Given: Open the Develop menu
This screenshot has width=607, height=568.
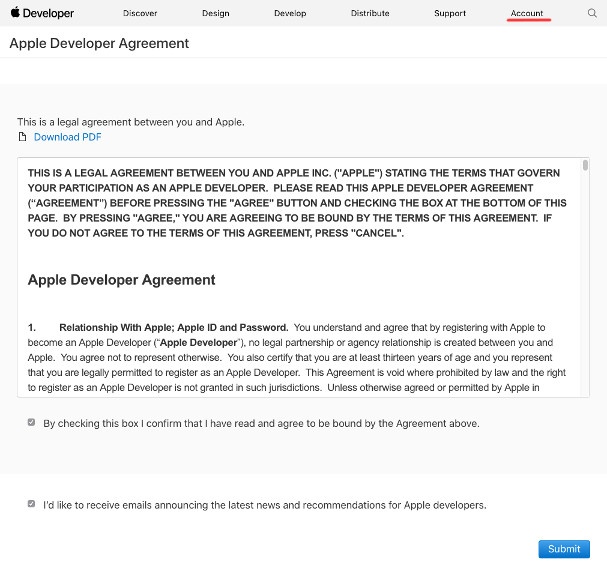Looking at the screenshot, I should coord(290,13).
